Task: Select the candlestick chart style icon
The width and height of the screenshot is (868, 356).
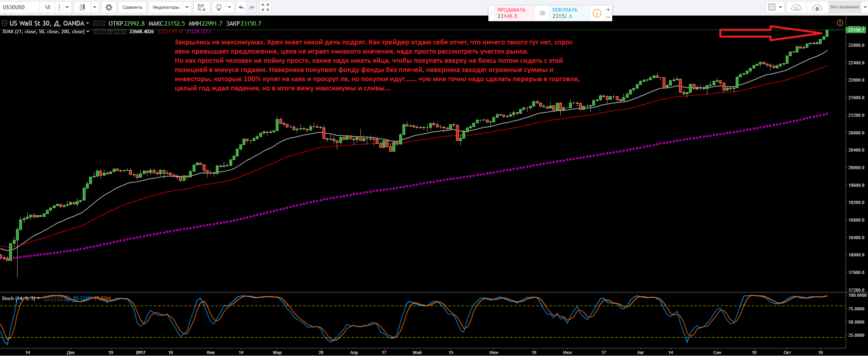Action: pyautogui.click(x=82, y=7)
